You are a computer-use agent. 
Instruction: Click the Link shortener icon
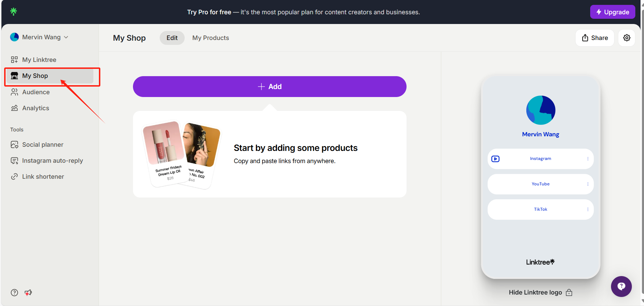pos(14,177)
